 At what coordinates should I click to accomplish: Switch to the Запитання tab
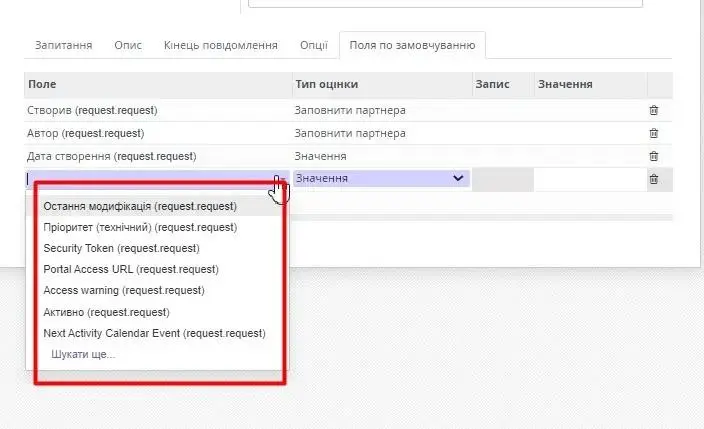point(64,46)
